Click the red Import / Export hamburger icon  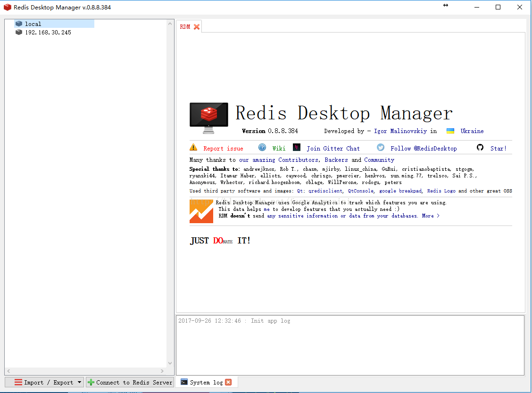[x=18, y=383]
